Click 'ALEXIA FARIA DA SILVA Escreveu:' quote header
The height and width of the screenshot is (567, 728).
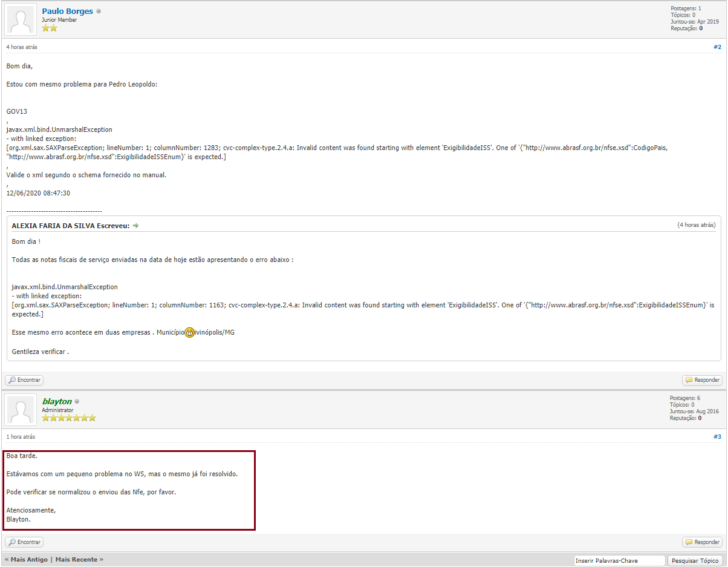point(71,226)
